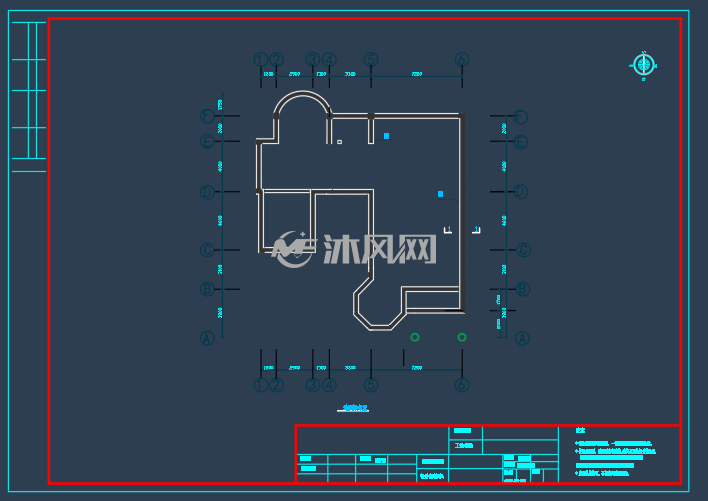Select axis bubble 4 in the bottom row
The width and height of the screenshot is (708, 501).
329,385
